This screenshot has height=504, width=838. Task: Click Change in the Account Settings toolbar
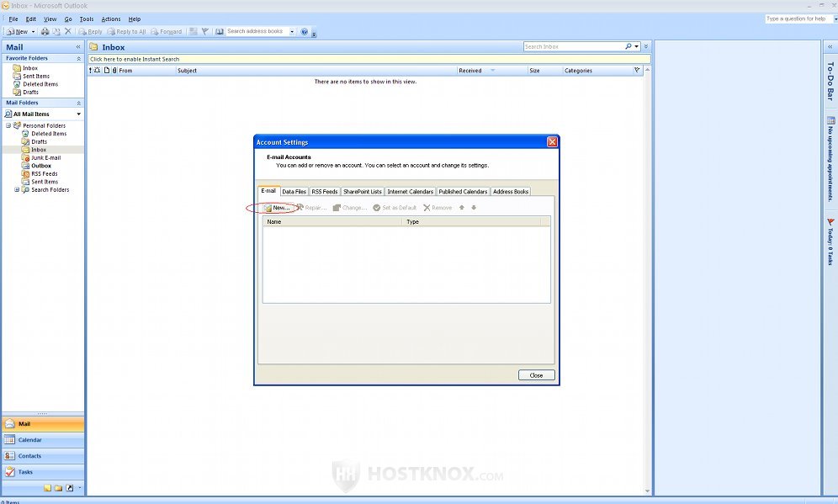pyautogui.click(x=349, y=208)
